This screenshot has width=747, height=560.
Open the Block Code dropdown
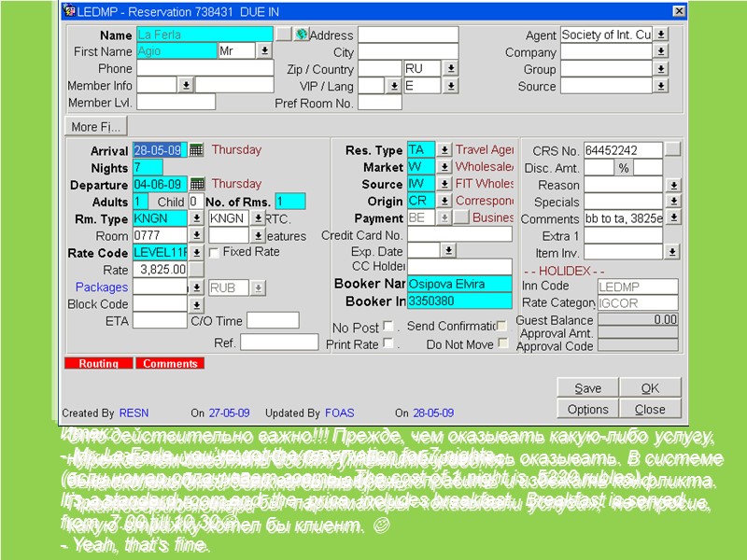(196, 304)
